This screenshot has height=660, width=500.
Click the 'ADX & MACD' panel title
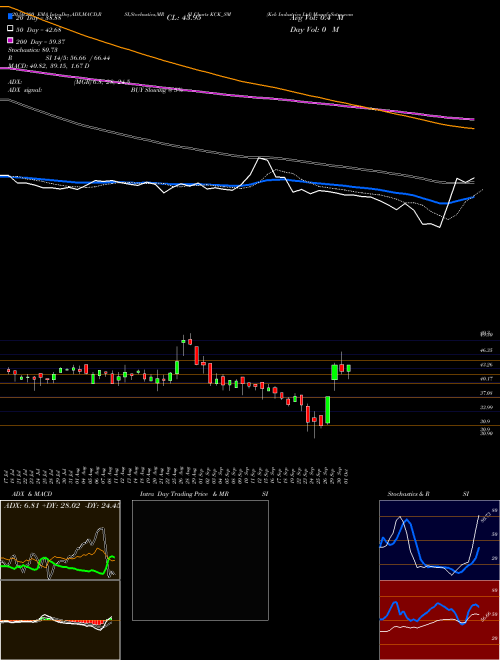click(32, 494)
